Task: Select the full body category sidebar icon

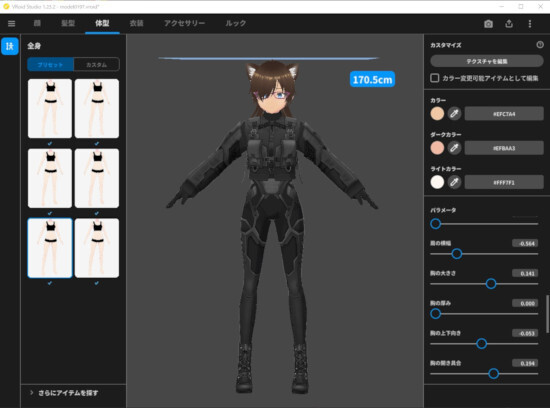Action: coord(10,46)
